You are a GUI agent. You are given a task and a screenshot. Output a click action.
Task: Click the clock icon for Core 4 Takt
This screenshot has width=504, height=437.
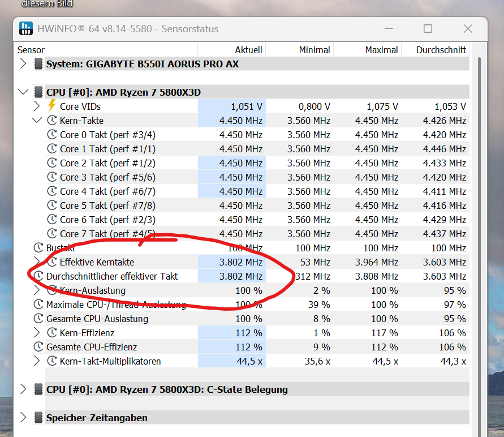(51, 191)
